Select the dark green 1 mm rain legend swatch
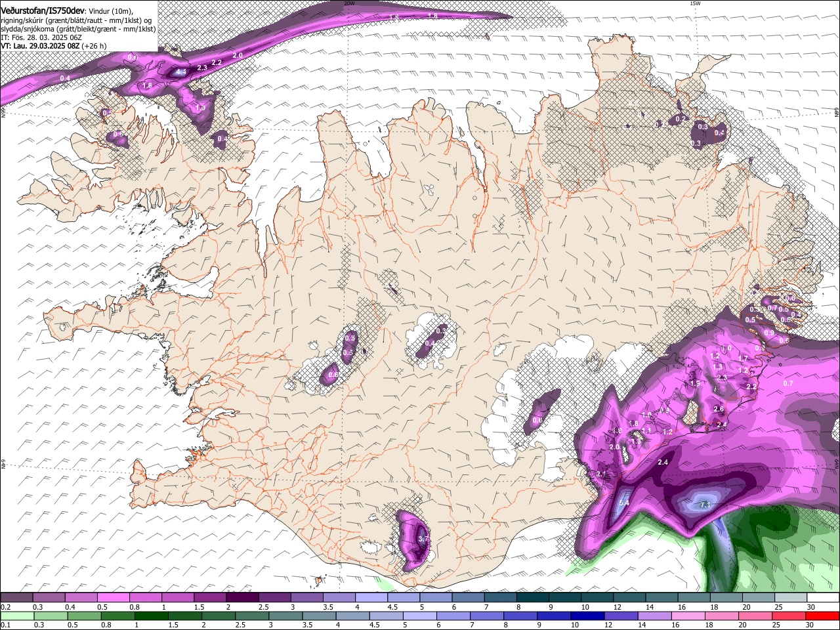 [151, 616]
